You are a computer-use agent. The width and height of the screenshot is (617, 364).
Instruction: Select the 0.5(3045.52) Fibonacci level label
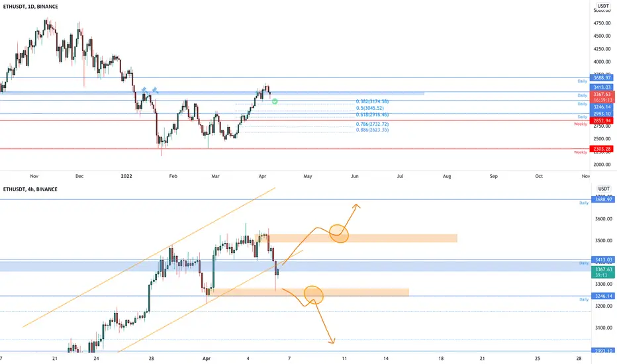tap(369, 109)
